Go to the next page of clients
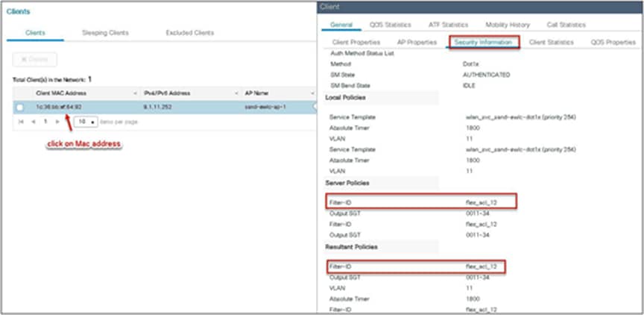This screenshot has width=644, height=315. coord(57,122)
